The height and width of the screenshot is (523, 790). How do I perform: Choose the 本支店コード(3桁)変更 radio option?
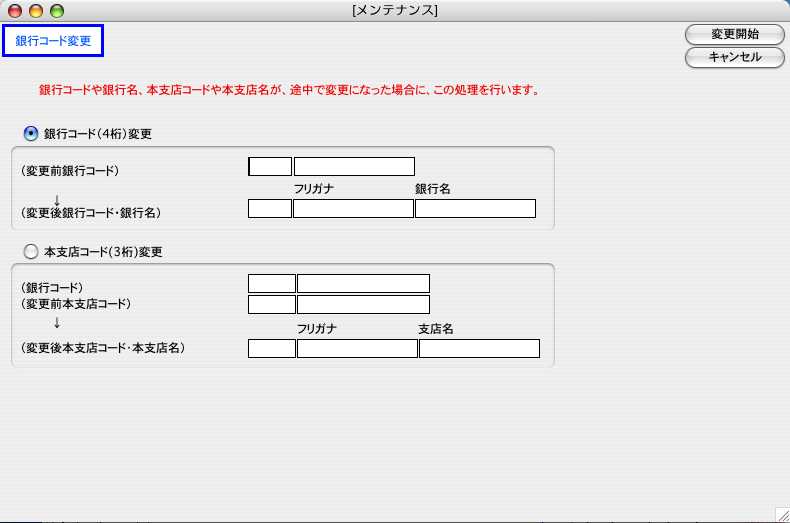30,252
